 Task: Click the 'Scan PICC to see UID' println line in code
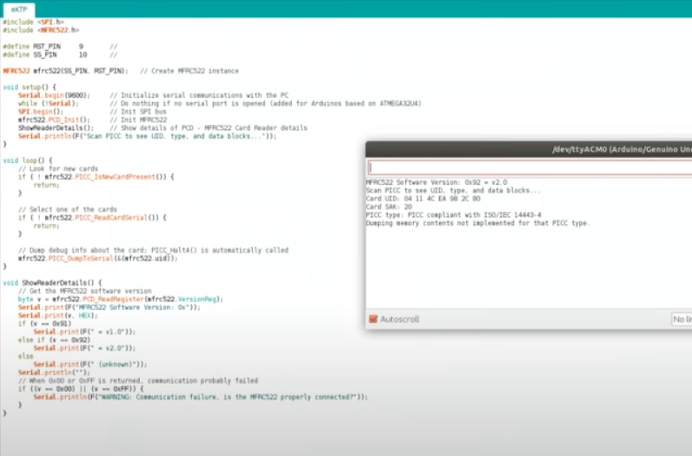pyautogui.click(x=147, y=136)
